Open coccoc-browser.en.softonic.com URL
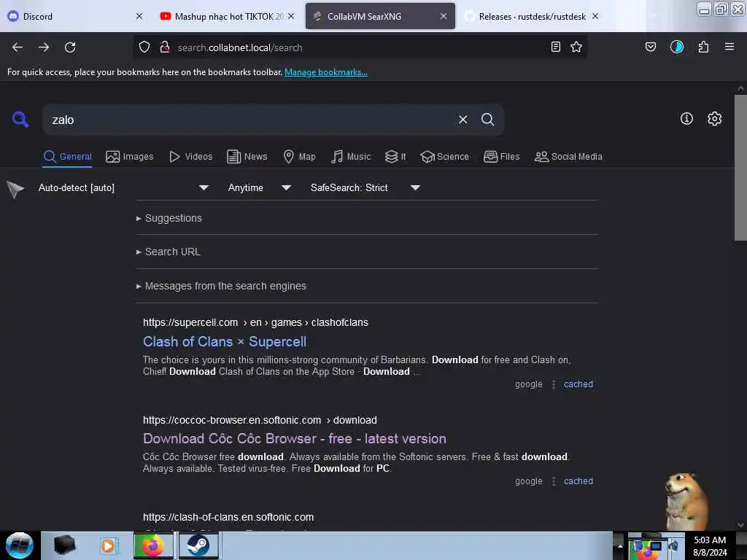Image resolution: width=747 pixels, height=560 pixels. [x=260, y=420]
